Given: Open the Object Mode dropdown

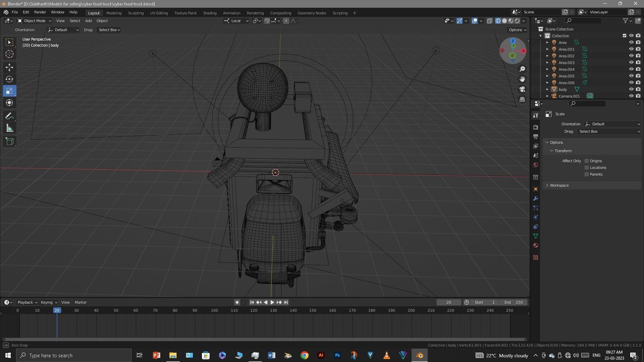Looking at the screenshot, I should (34, 21).
